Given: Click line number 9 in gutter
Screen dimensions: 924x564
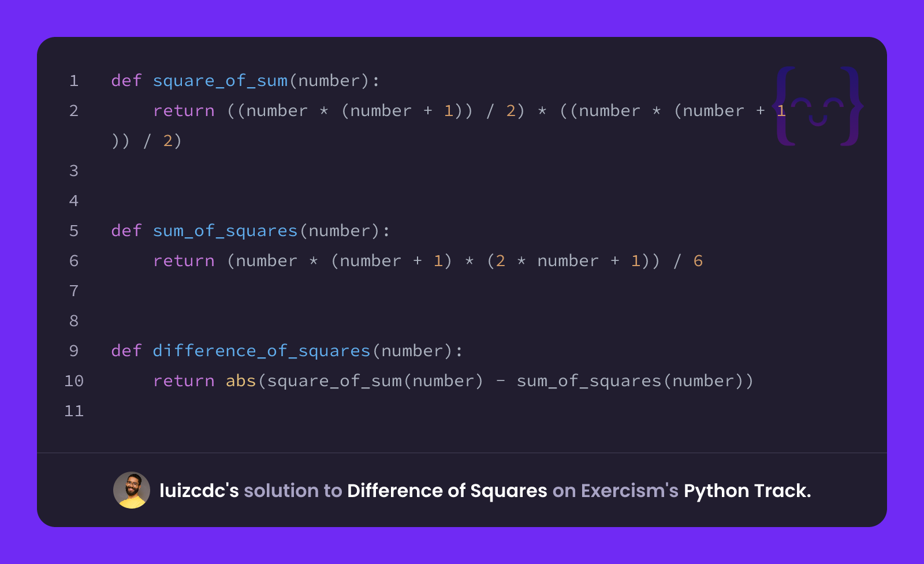Looking at the screenshot, I should (x=74, y=351).
